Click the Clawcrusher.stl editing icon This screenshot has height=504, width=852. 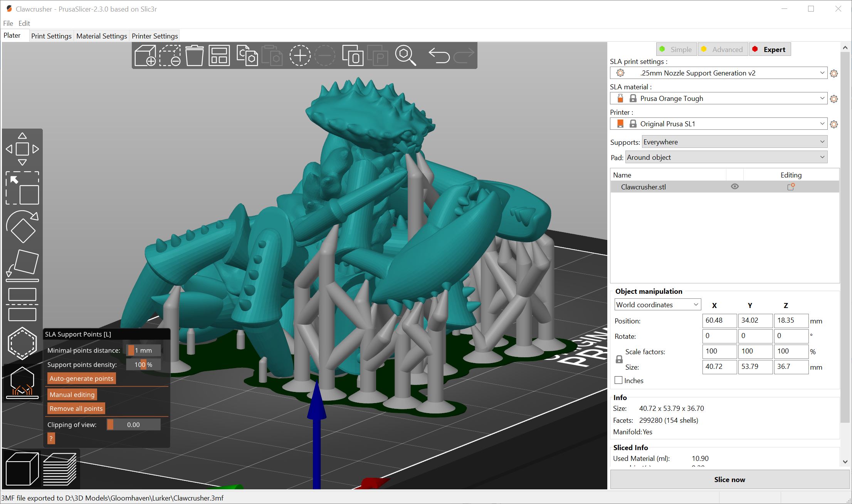(791, 187)
